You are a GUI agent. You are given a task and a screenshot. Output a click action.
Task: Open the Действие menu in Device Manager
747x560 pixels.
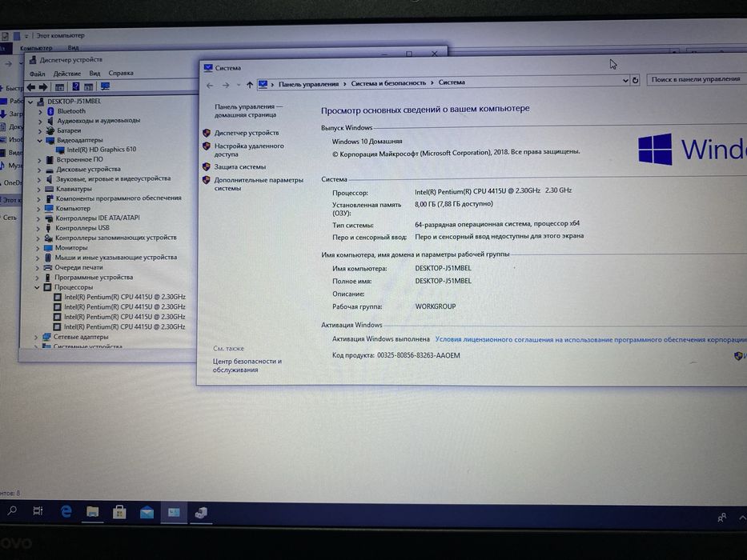point(66,74)
